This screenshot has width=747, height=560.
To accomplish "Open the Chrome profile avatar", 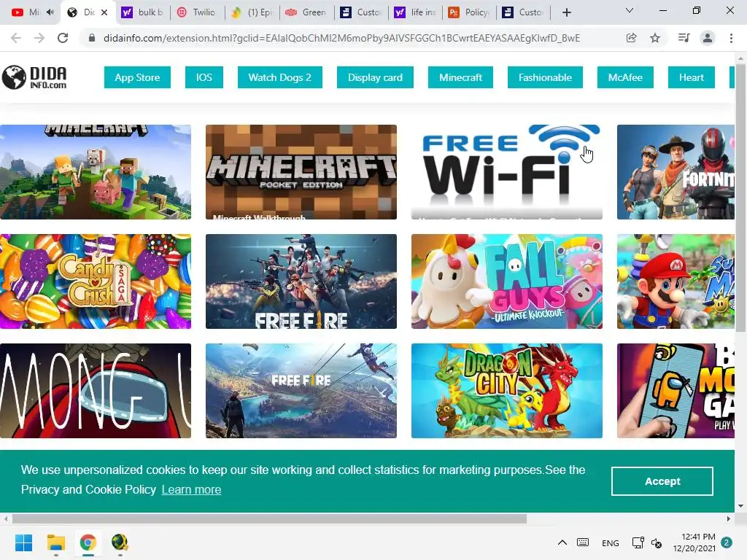I will [708, 38].
